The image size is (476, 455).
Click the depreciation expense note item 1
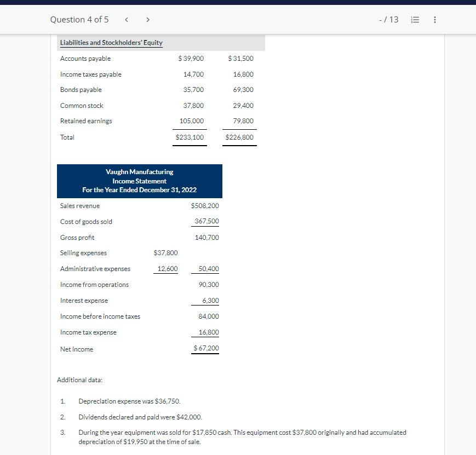(x=129, y=401)
